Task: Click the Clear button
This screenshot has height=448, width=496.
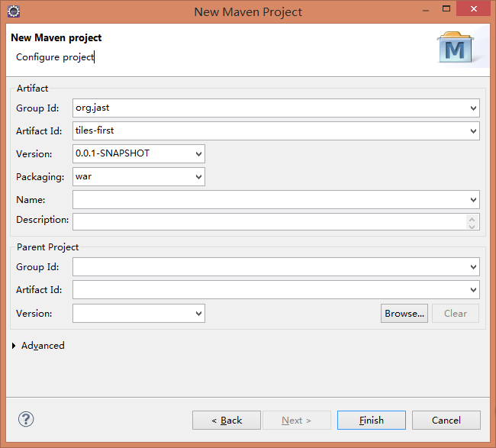Action: point(456,314)
